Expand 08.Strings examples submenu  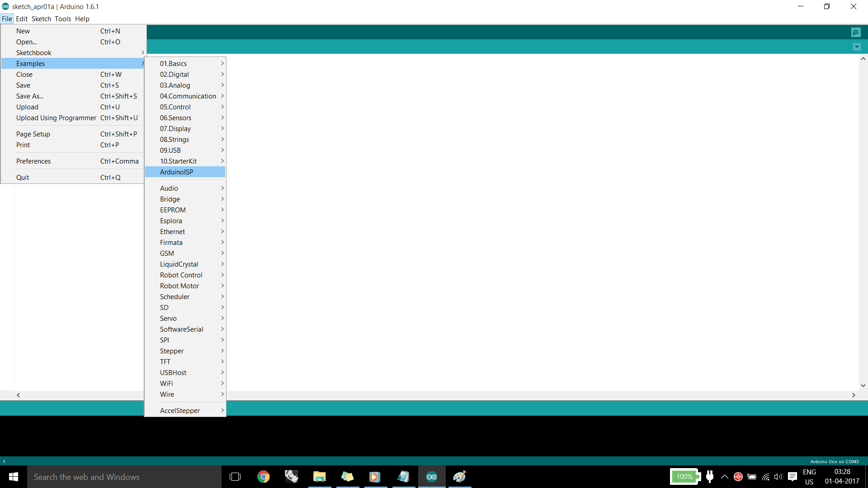[x=185, y=140]
